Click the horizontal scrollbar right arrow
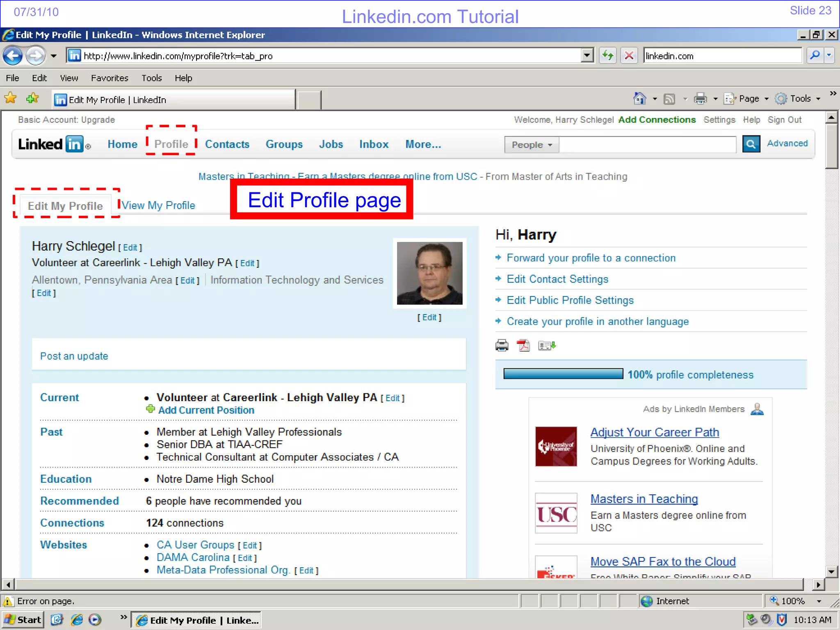Screen dimensions: 840x630 coord(818,584)
